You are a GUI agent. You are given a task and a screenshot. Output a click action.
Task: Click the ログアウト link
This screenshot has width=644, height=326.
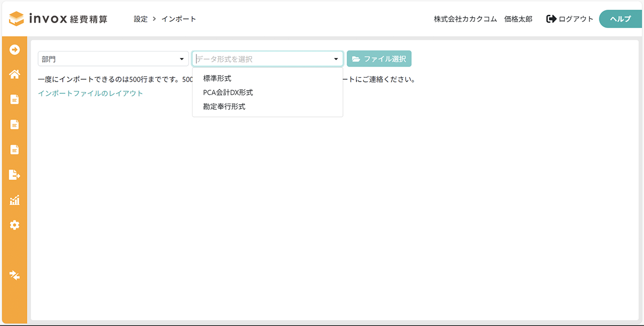tap(570, 19)
